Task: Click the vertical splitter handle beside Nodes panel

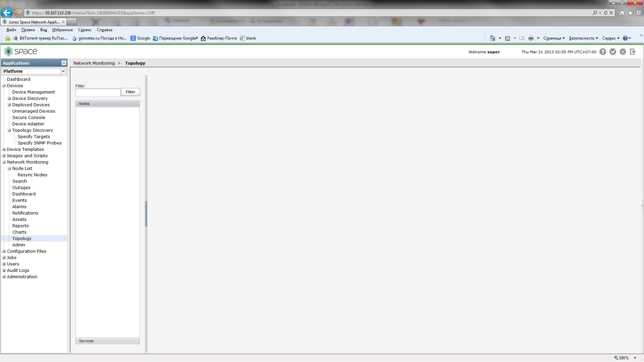Action: click(x=146, y=214)
